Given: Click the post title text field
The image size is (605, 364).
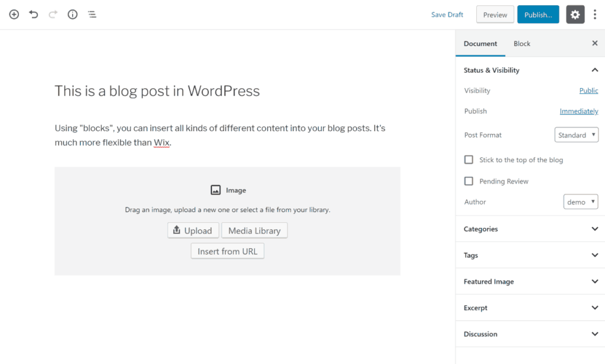Looking at the screenshot, I should coord(157,91).
